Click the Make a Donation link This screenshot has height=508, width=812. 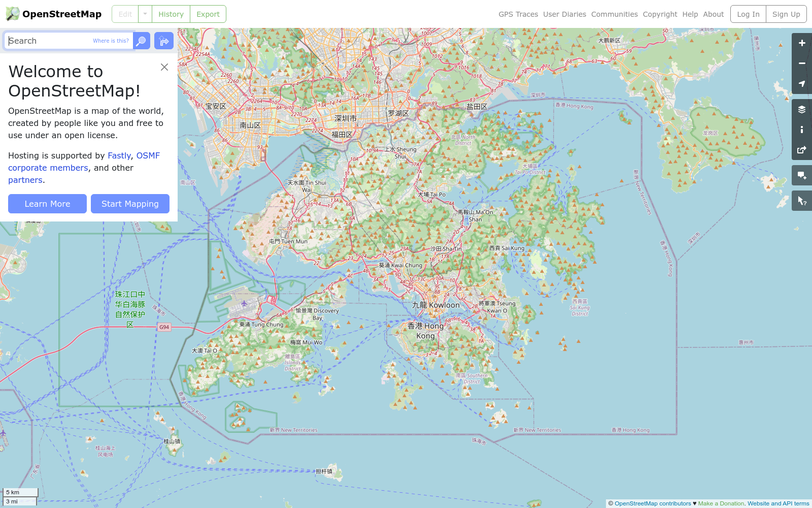click(720, 503)
